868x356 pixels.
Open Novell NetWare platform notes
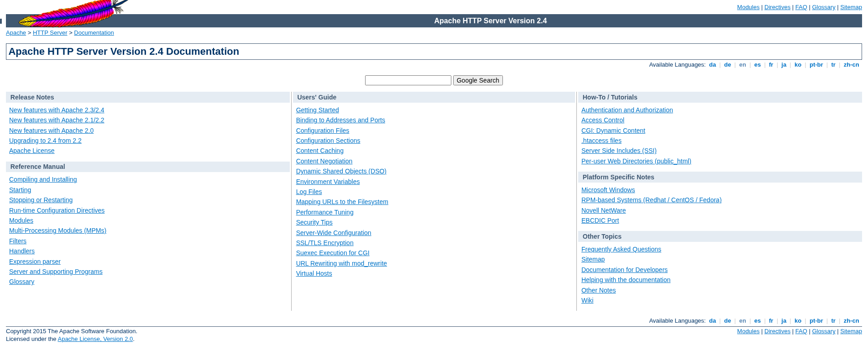click(x=603, y=210)
